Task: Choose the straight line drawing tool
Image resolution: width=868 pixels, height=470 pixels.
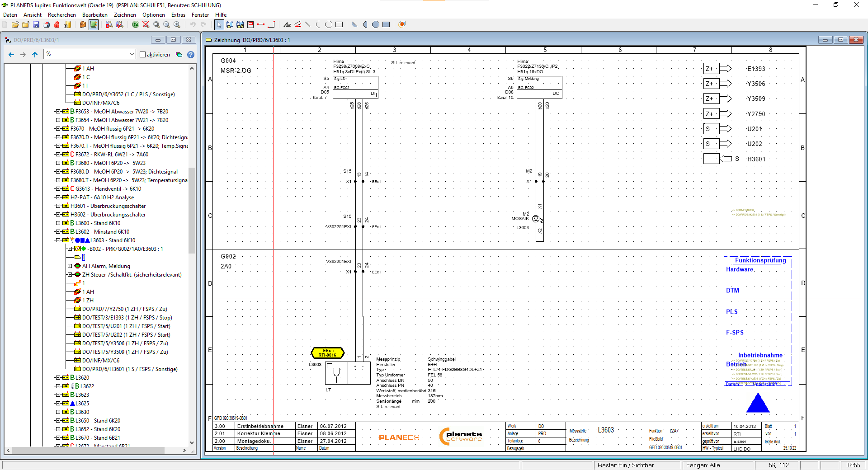Action: pyautogui.click(x=308, y=24)
